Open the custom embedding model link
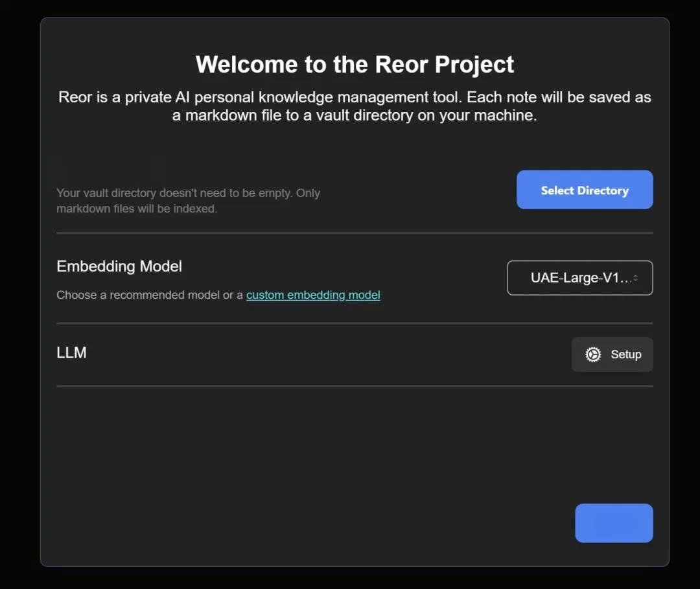Image resolution: width=700 pixels, height=589 pixels. (313, 295)
